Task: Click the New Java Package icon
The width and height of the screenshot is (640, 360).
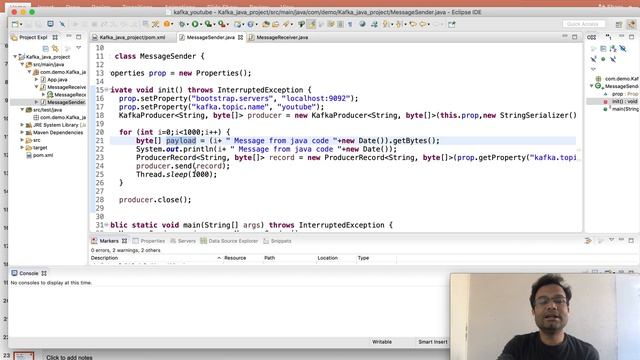Action: click(x=237, y=24)
